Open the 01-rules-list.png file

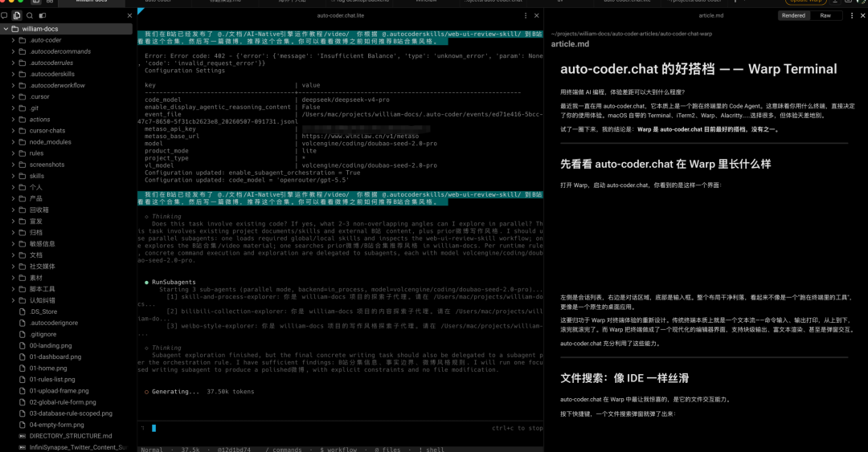[67, 380]
